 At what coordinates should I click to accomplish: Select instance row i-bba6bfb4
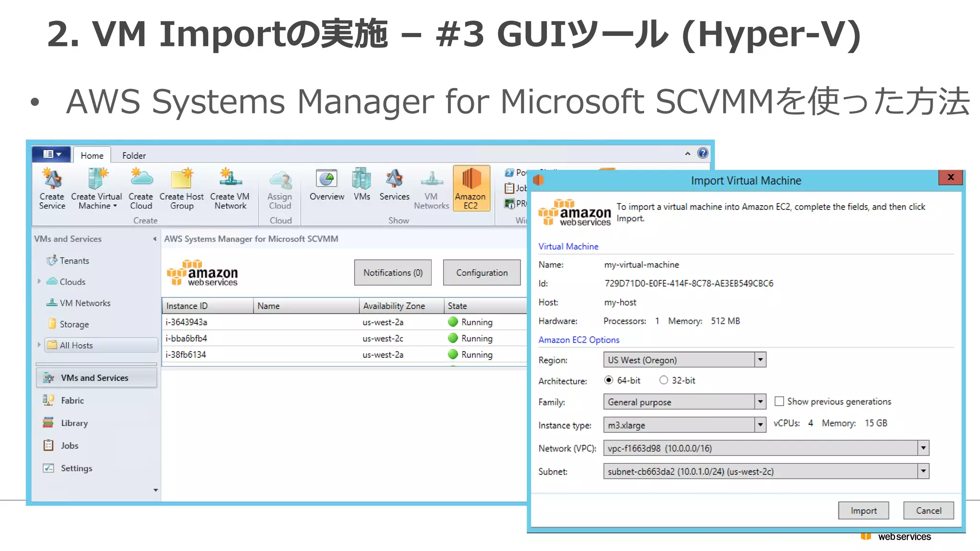345,338
